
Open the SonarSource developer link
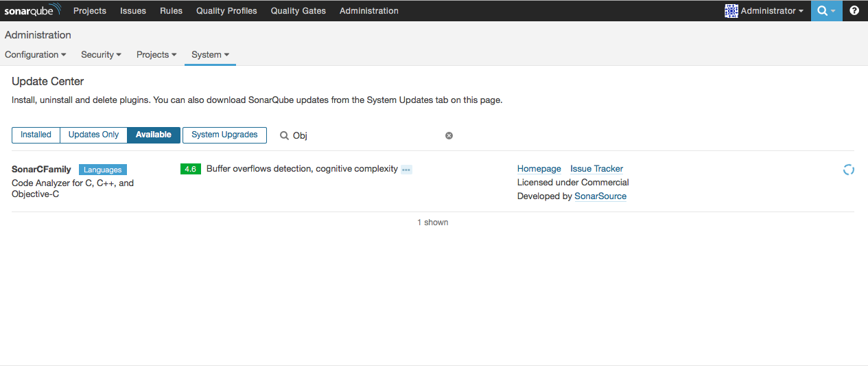[600, 196]
